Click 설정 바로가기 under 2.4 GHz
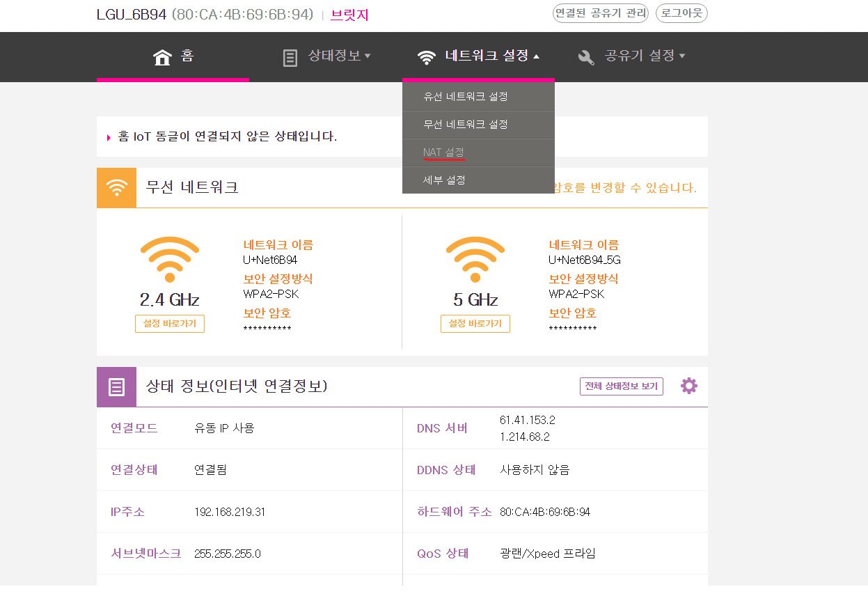The height and width of the screenshot is (603, 868). click(170, 324)
